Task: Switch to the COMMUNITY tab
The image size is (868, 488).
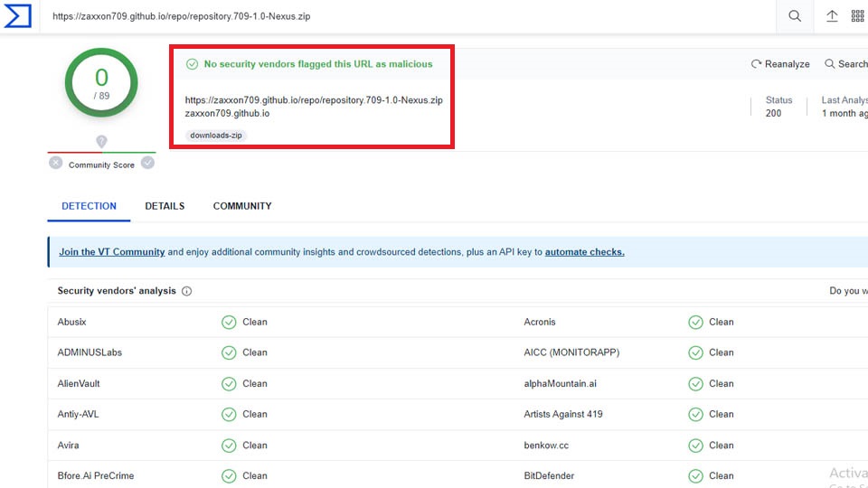Action: tap(242, 206)
